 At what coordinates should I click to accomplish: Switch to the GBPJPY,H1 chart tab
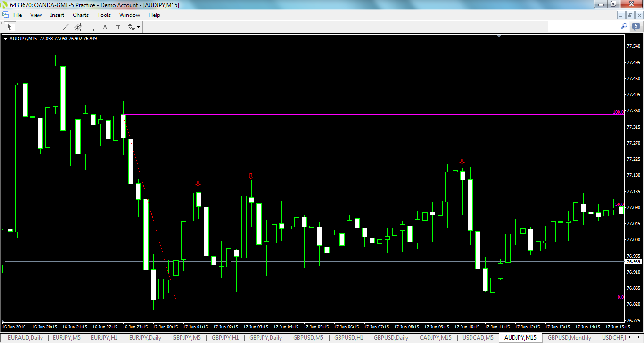(225, 337)
